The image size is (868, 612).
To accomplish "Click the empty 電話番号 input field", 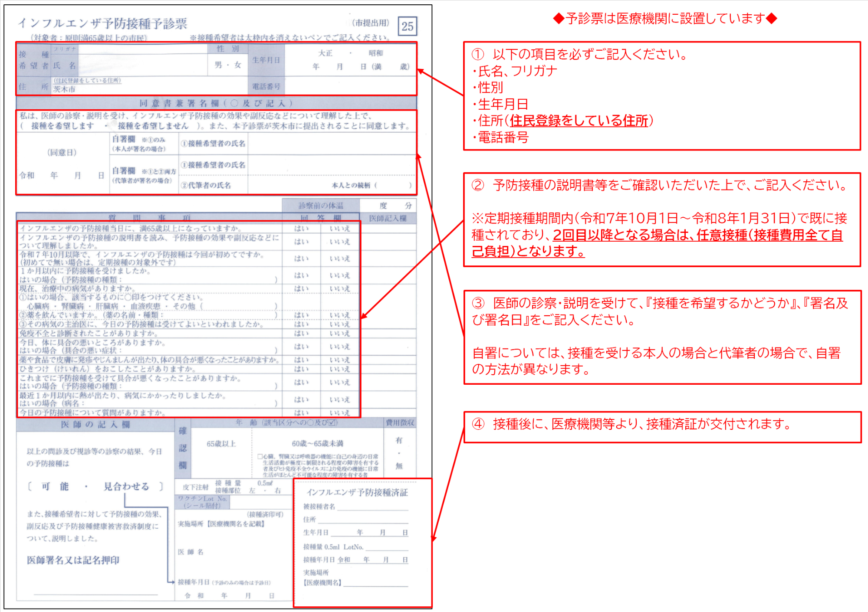I will (x=350, y=86).
